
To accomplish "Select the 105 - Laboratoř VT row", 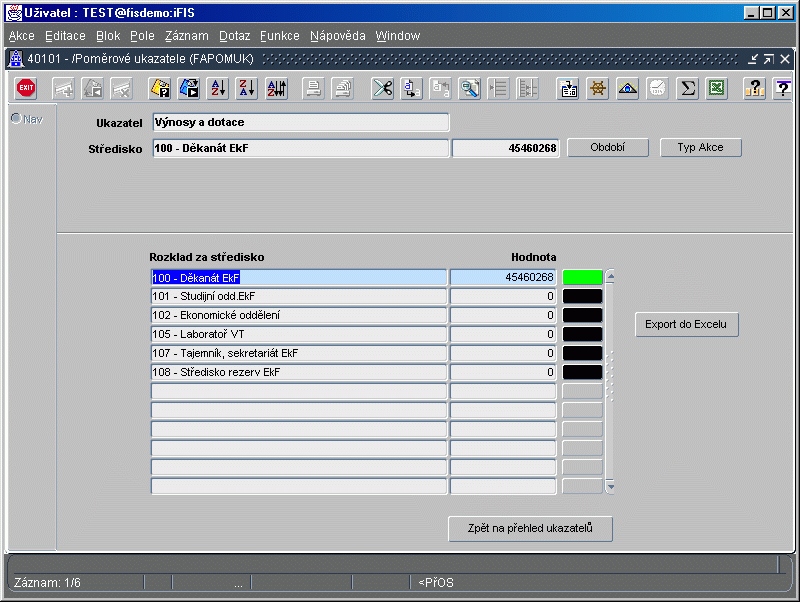I will click(298, 334).
